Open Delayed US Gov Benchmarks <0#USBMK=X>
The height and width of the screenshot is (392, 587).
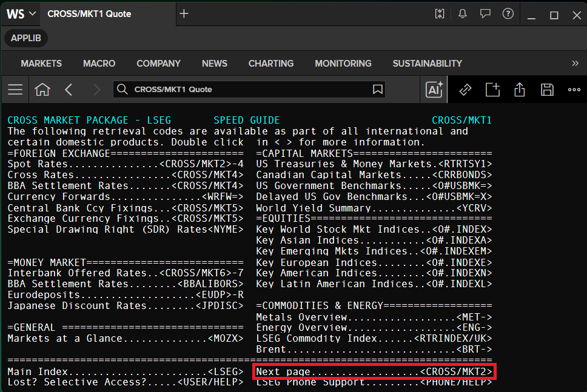tap(459, 196)
